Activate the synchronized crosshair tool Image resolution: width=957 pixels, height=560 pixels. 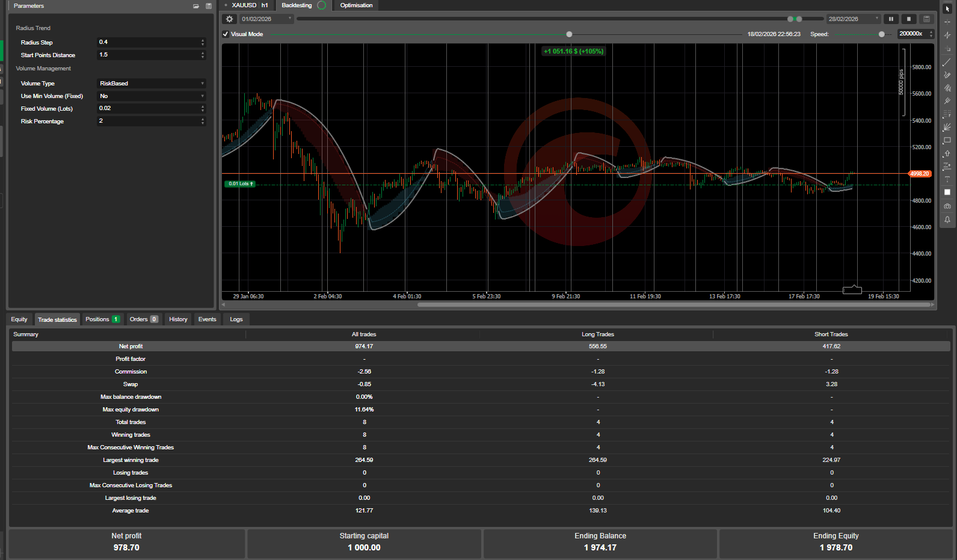click(x=947, y=35)
